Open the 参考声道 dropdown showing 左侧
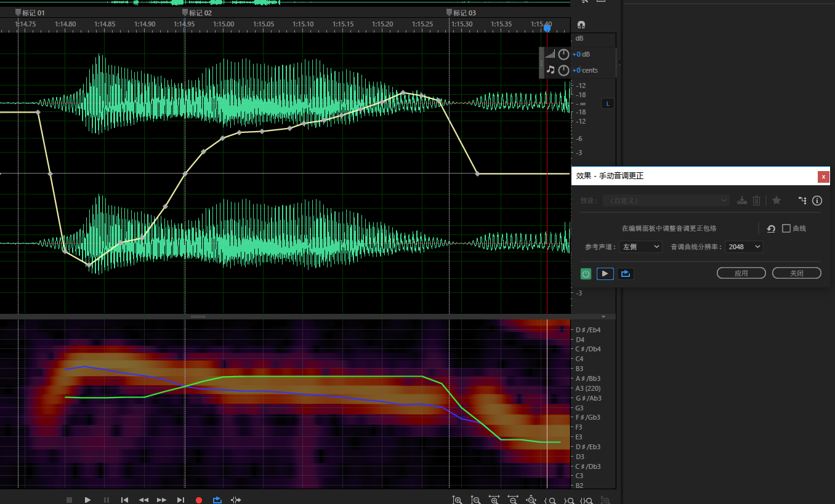This screenshot has height=504, width=835. pyautogui.click(x=640, y=246)
